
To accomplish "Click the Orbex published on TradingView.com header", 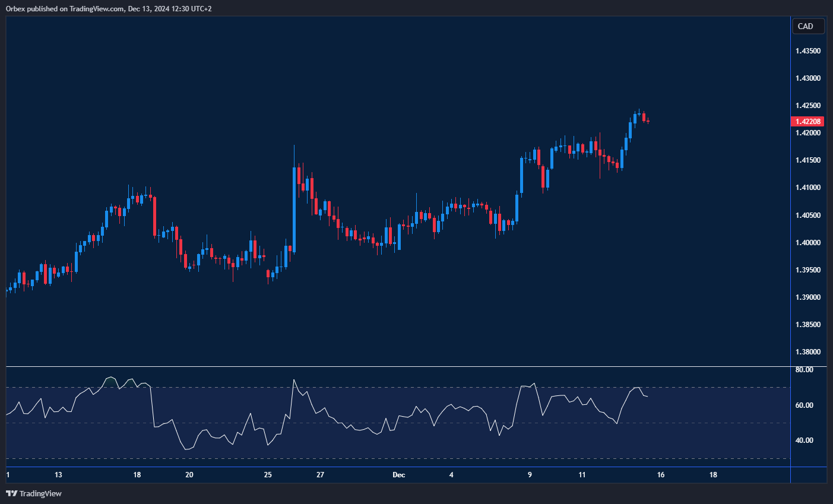I will 108,8.
